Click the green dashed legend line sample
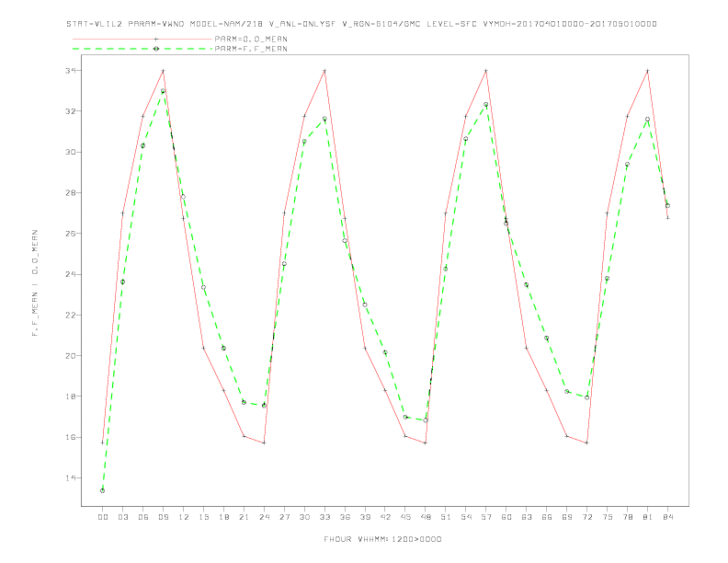The width and height of the screenshot is (728, 563). pyautogui.click(x=142, y=49)
